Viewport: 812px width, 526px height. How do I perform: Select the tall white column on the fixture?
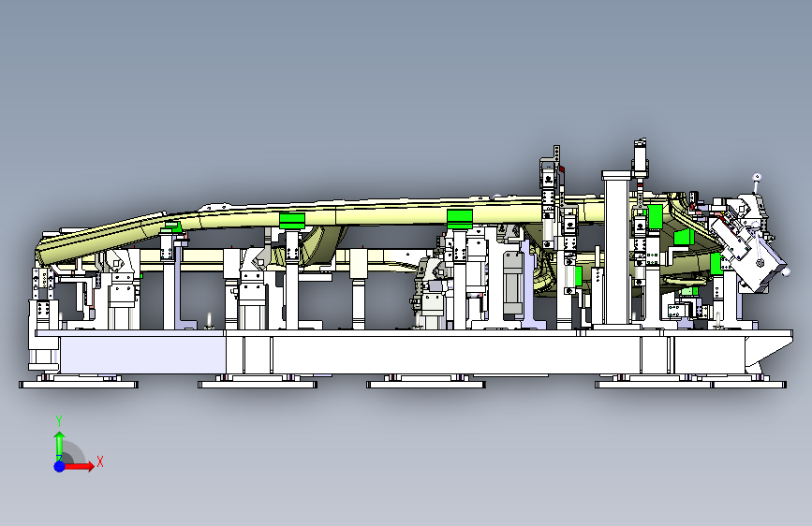[617, 250]
